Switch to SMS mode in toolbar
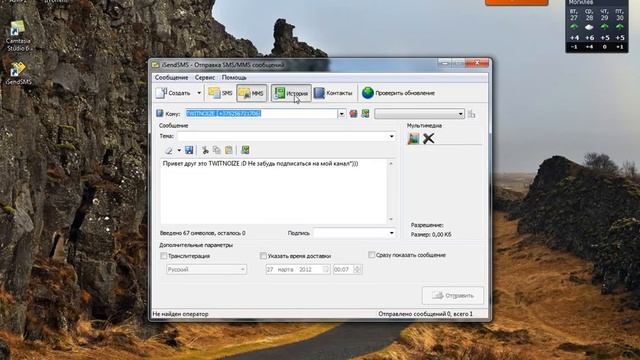Screen dimensions: 640x360 click(x=220, y=93)
